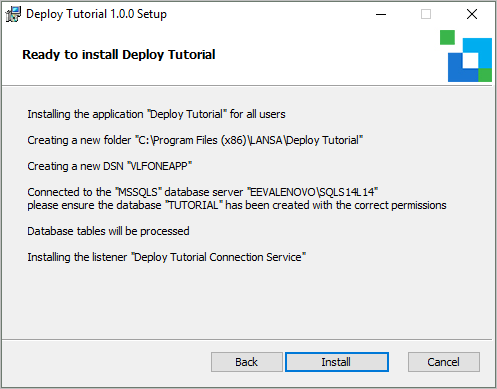Click the "Creating a new folder" path line

[195, 140]
